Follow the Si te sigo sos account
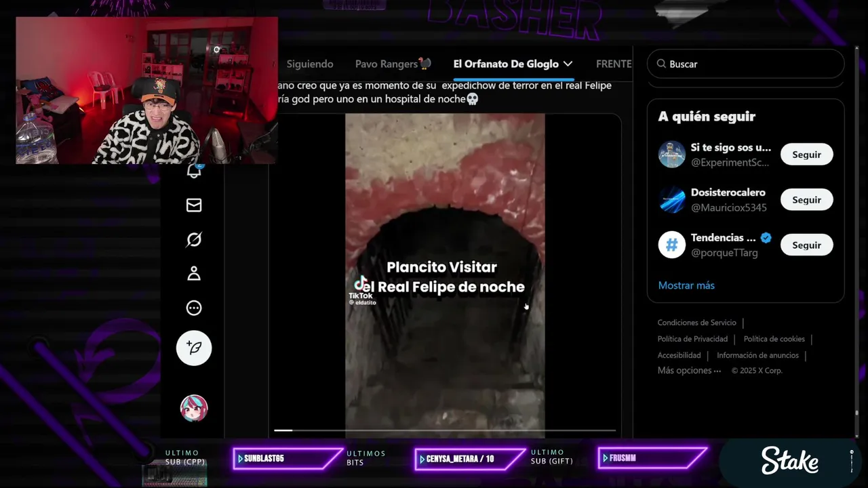 807,155
